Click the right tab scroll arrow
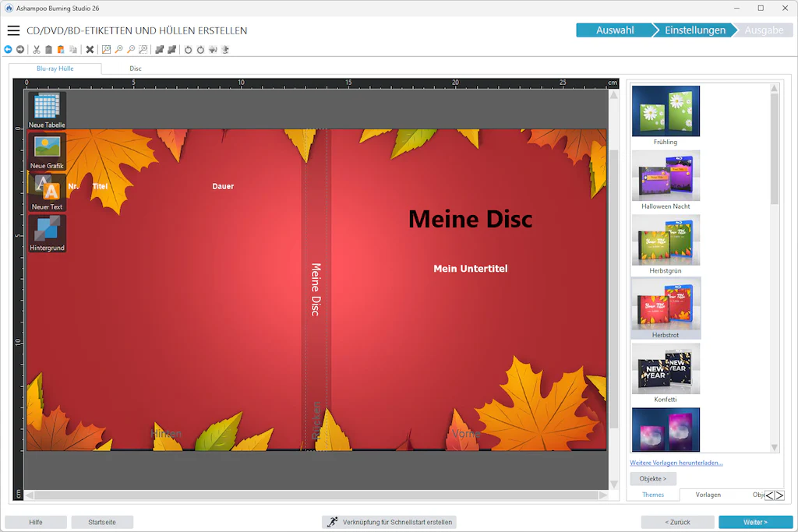Screen dimensions: 798x532 tap(779, 495)
